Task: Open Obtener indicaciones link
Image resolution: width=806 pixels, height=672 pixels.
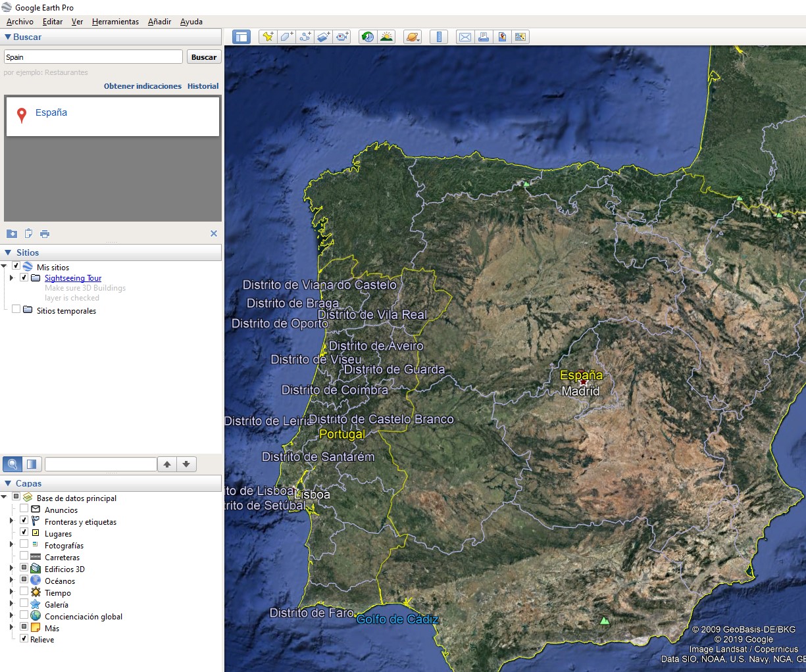Action: click(x=143, y=86)
